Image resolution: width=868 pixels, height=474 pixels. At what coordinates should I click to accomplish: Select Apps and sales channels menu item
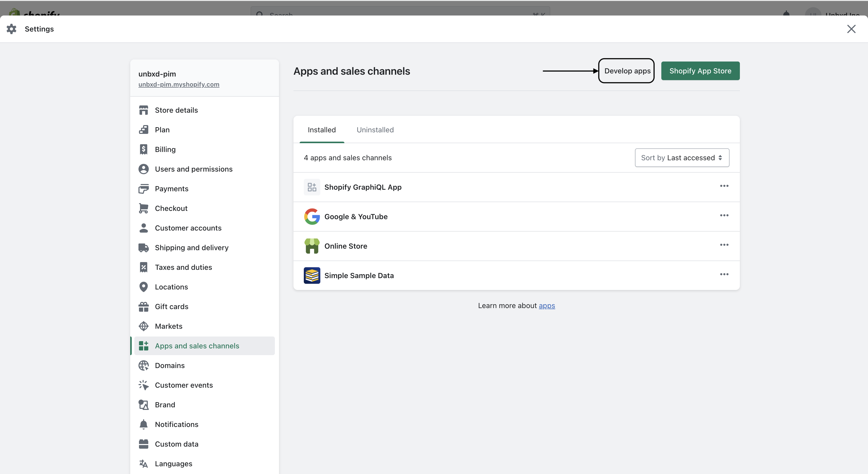coord(205,346)
